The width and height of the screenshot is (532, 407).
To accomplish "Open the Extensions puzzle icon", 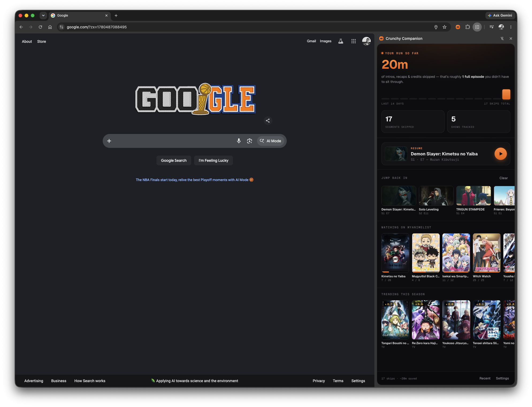I will 468,27.
